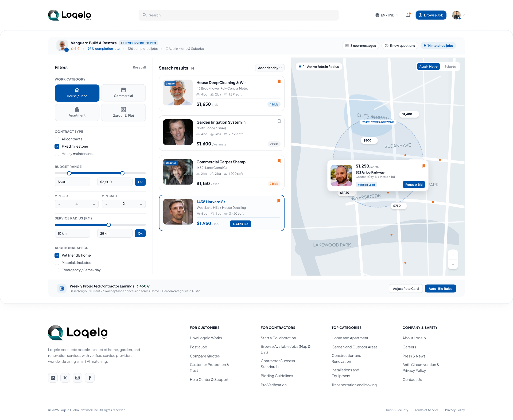Open the LinkedIn social icon in footer

53,378
